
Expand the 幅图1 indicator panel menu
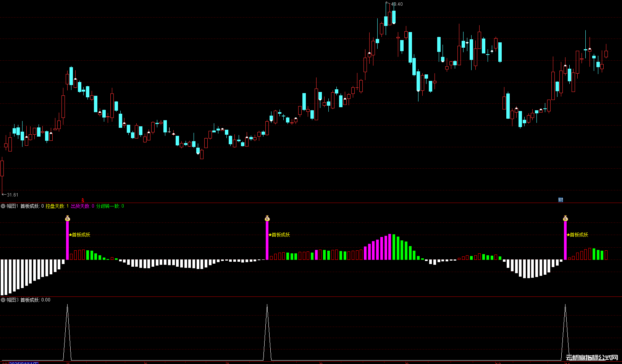click(3, 206)
